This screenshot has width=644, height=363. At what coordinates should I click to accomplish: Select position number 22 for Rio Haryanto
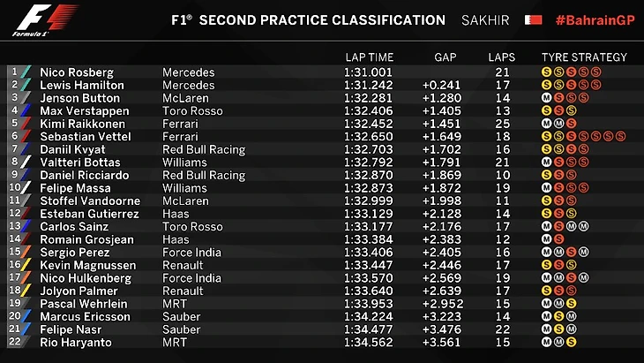tap(13, 342)
